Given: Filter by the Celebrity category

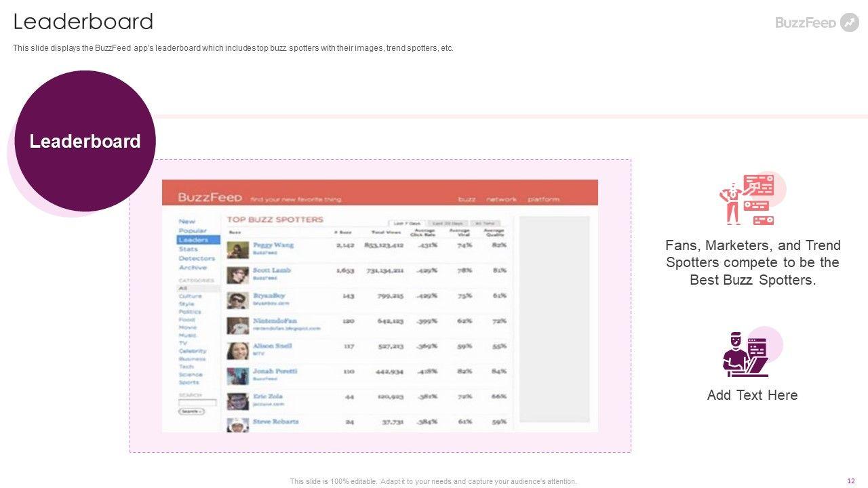Looking at the screenshot, I should 193,351.
